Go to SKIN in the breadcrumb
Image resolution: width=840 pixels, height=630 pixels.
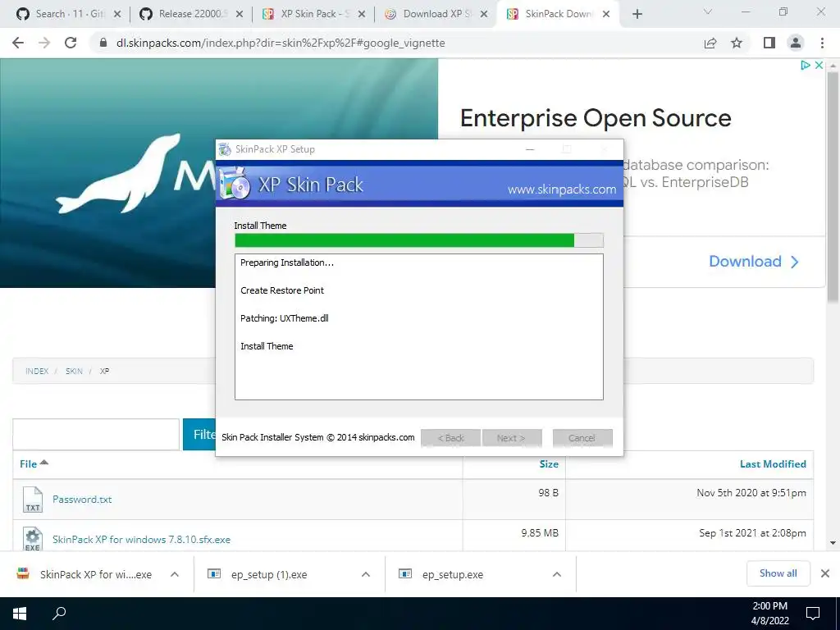pos(74,371)
